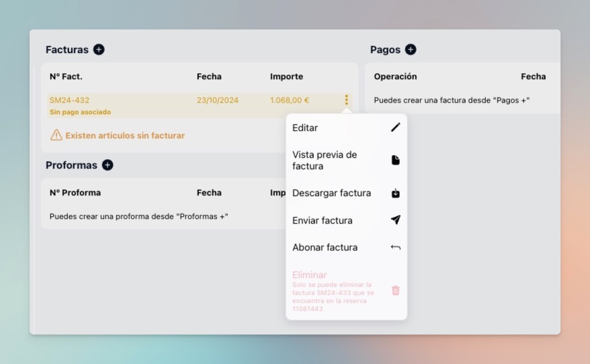Select Descargar factura menu entry
Screen dimensions: 590x364
pos(331,193)
